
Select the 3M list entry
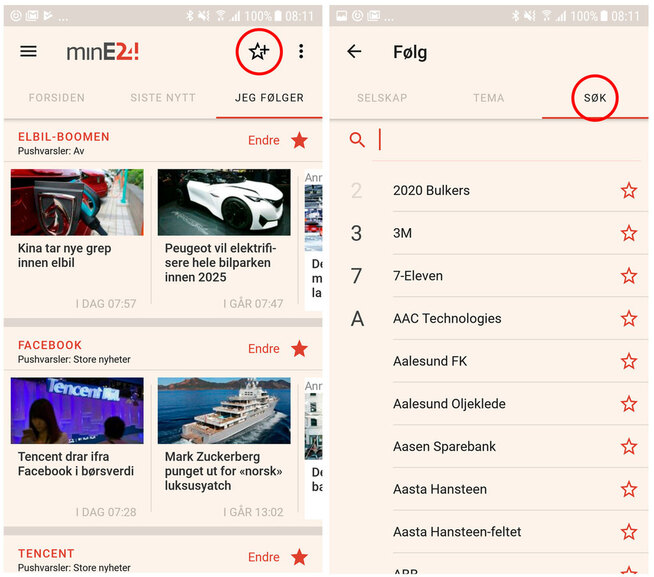[402, 233]
